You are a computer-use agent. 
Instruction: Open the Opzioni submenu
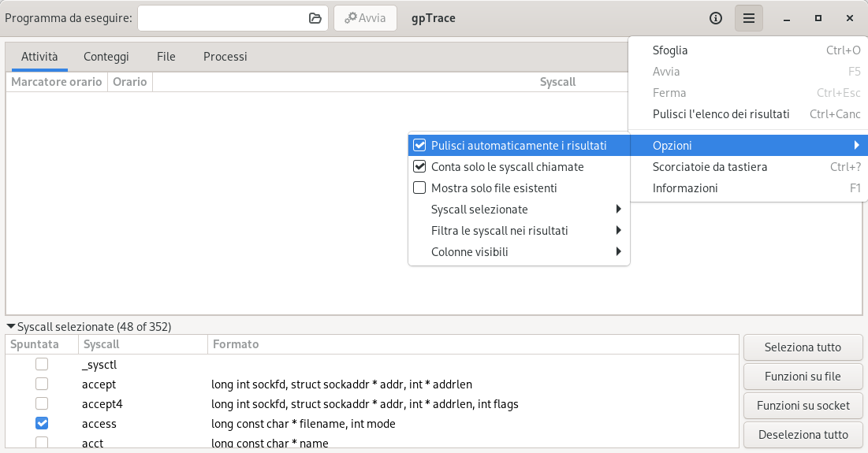(x=748, y=146)
